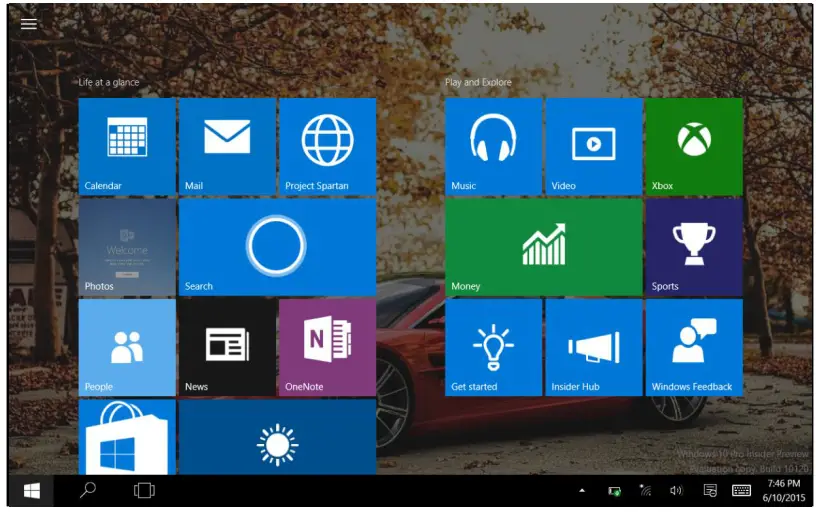Open the Action Center notifications icon

point(710,490)
